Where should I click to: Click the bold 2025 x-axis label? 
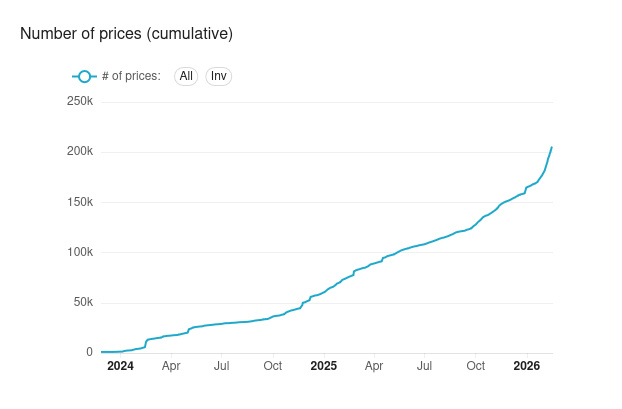323,366
